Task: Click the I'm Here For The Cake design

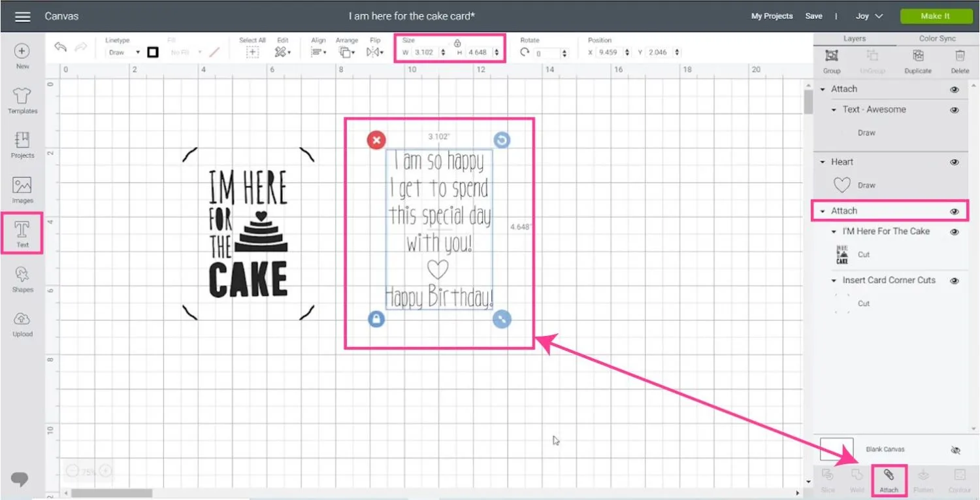Action: point(248,234)
